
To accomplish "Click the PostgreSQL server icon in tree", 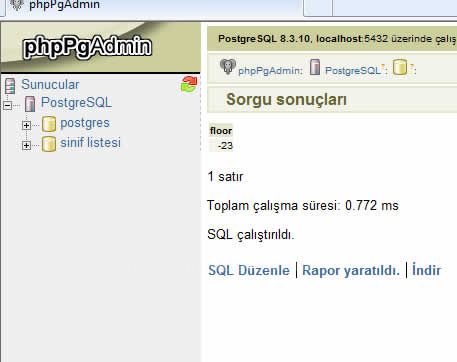I will click(30, 104).
